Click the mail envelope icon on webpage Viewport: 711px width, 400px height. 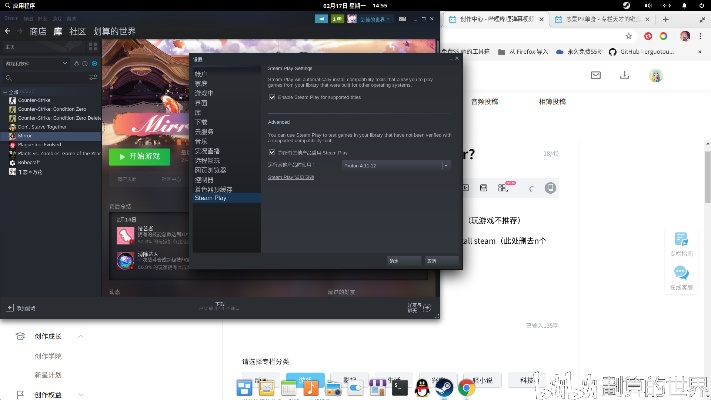coord(595,75)
